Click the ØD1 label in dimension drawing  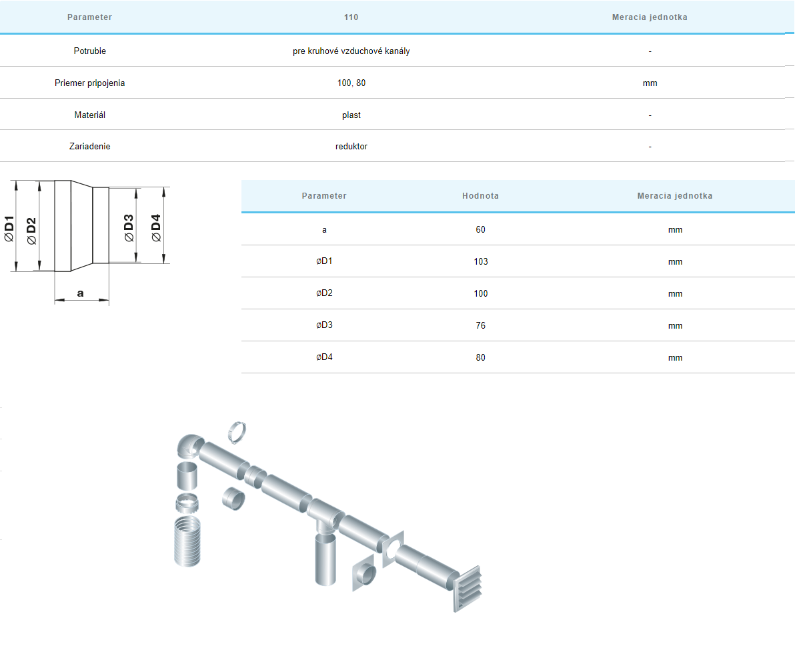[x=9, y=228]
